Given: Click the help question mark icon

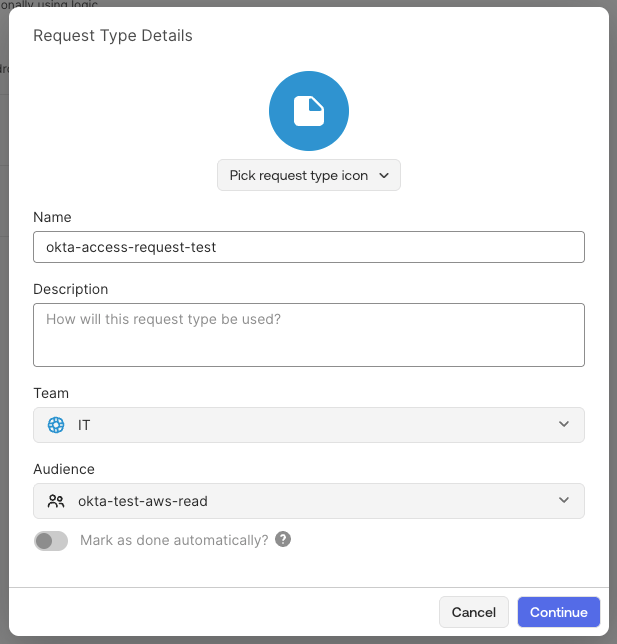Looking at the screenshot, I should [284, 540].
